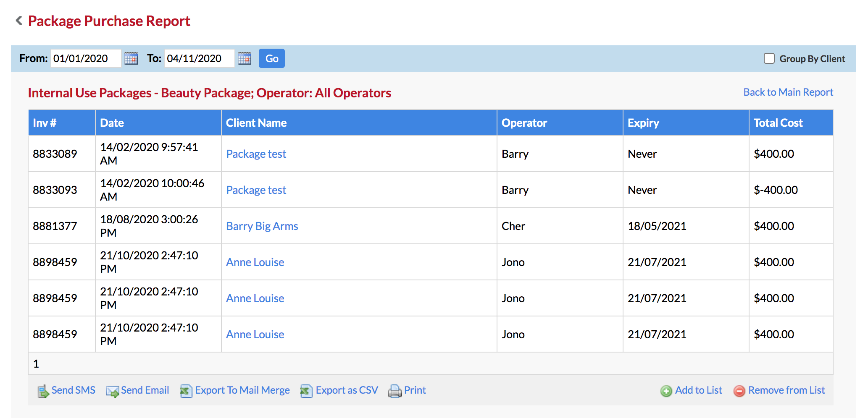Image resolution: width=868 pixels, height=418 pixels.
Task: Click the Export as CSV link
Action: (347, 390)
